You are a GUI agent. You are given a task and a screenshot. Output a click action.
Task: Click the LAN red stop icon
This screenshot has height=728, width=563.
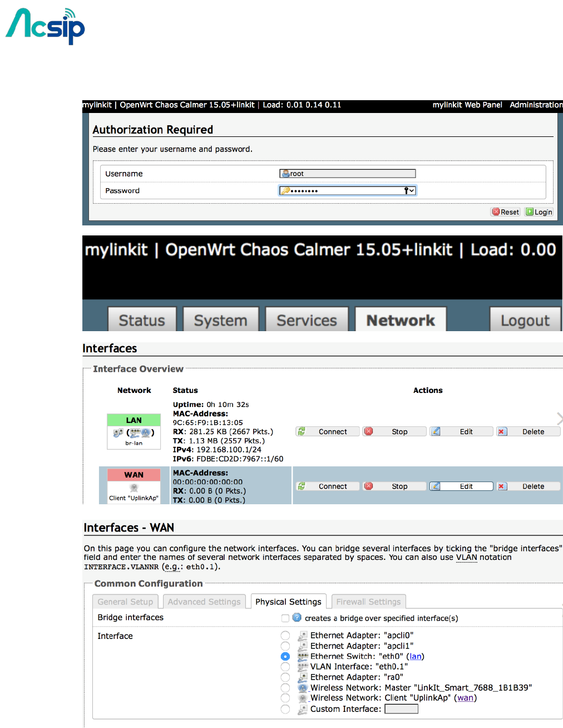(x=368, y=431)
